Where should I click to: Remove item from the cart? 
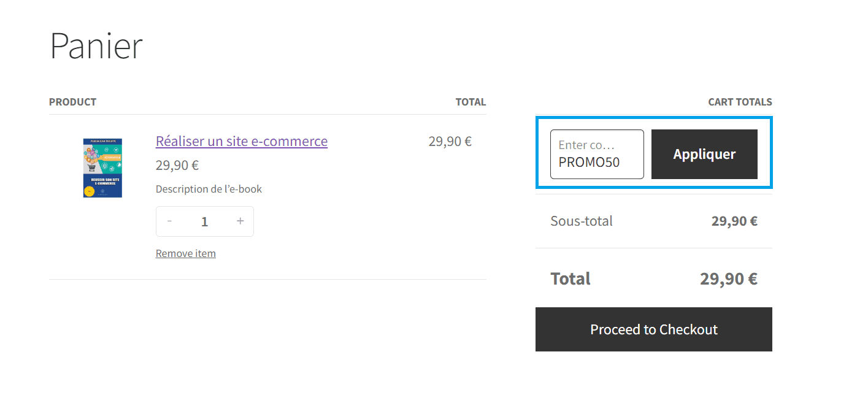click(186, 253)
